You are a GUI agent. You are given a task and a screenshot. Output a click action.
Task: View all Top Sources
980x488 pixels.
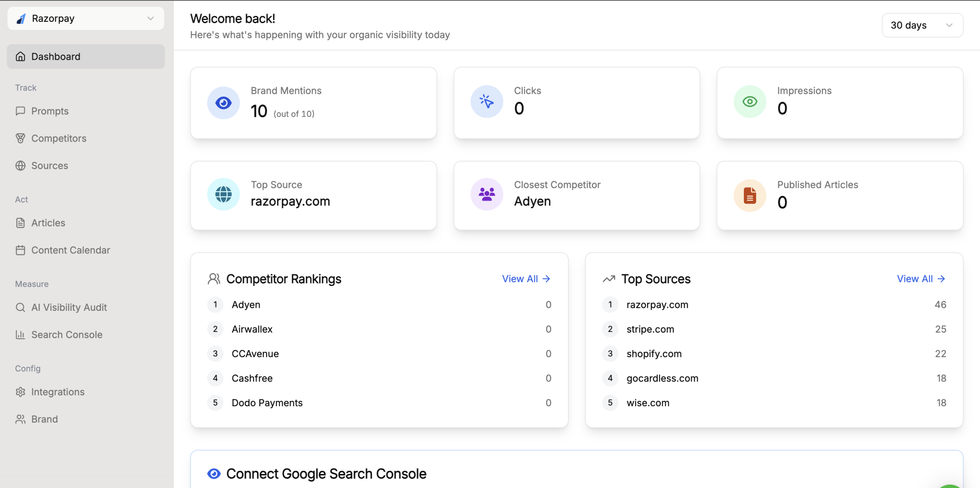(x=921, y=279)
